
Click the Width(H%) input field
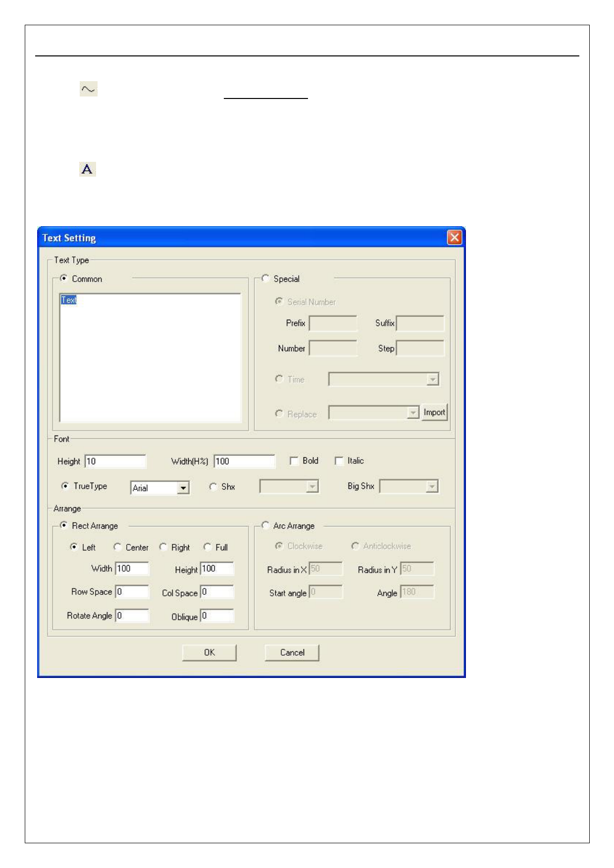coord(244,461)
